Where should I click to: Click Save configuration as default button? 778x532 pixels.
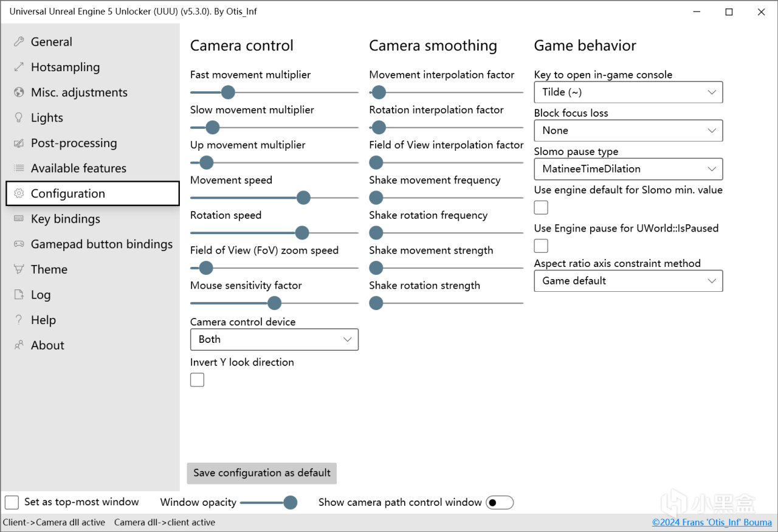click(262, 473)
